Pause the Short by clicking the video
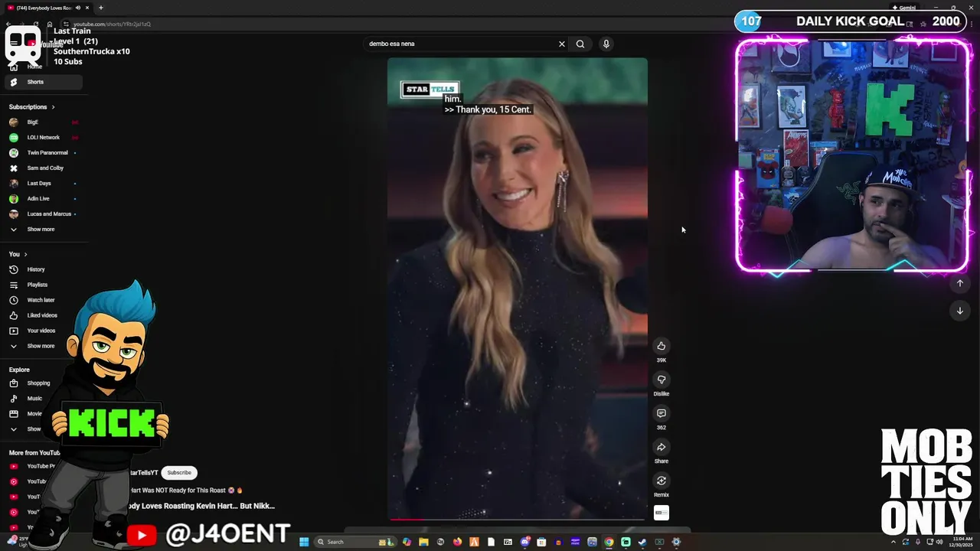 click(518, 289)
